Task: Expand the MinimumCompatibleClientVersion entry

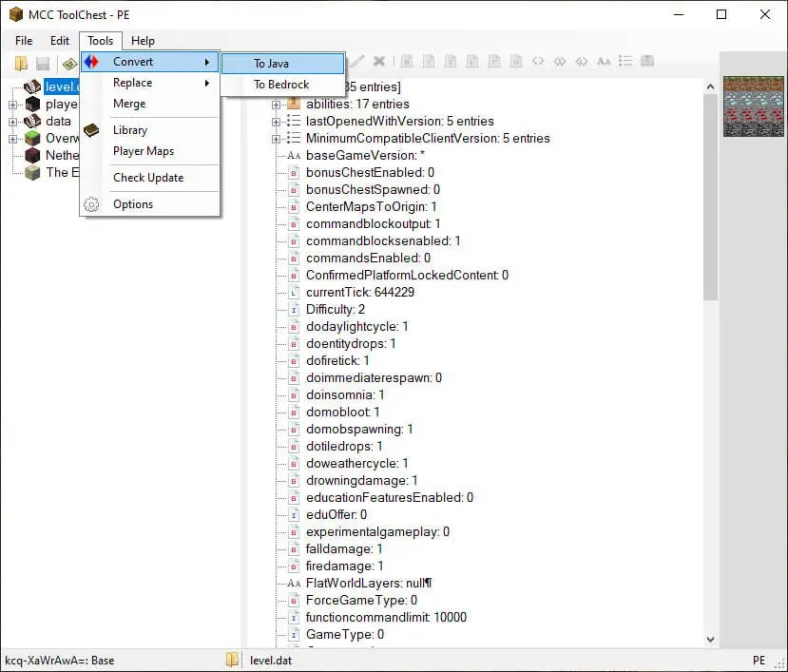Action: (276, 139)
